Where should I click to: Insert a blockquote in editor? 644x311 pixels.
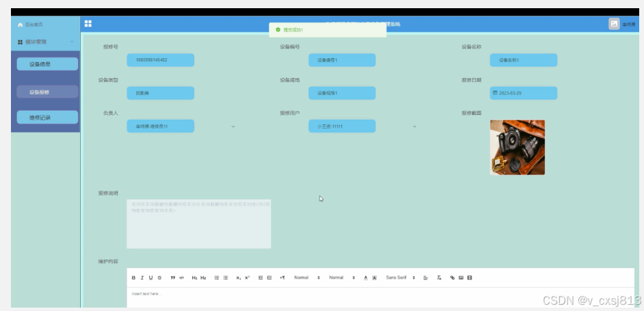pos(173,278)
